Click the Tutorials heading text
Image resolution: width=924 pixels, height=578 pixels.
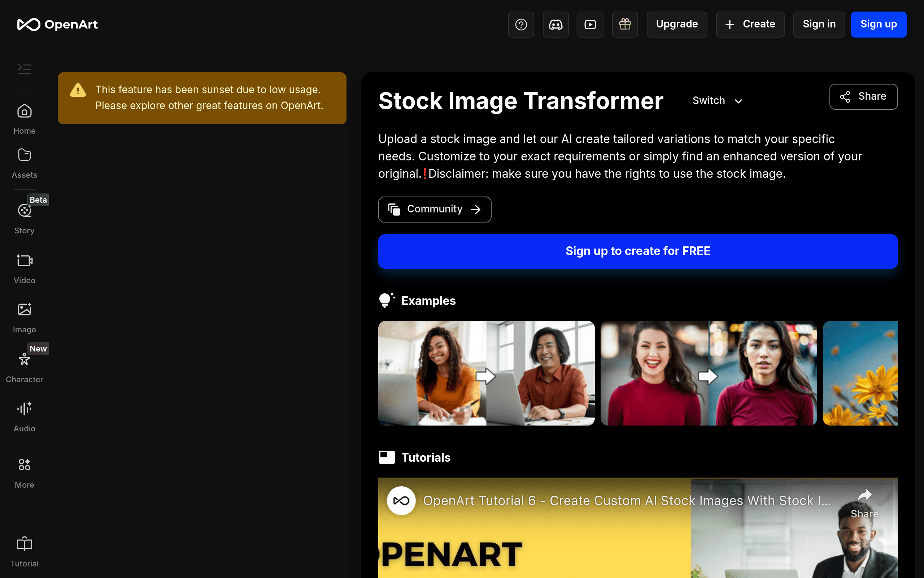(426, 458)
